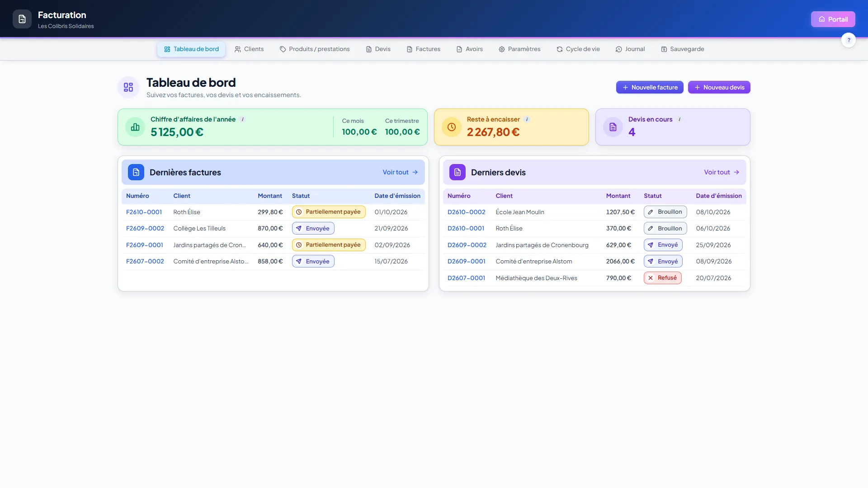The height and width of the screenshot is (488, 868).
Task: Click Voir tout in Derniers devis
Action: click(722, 172)
